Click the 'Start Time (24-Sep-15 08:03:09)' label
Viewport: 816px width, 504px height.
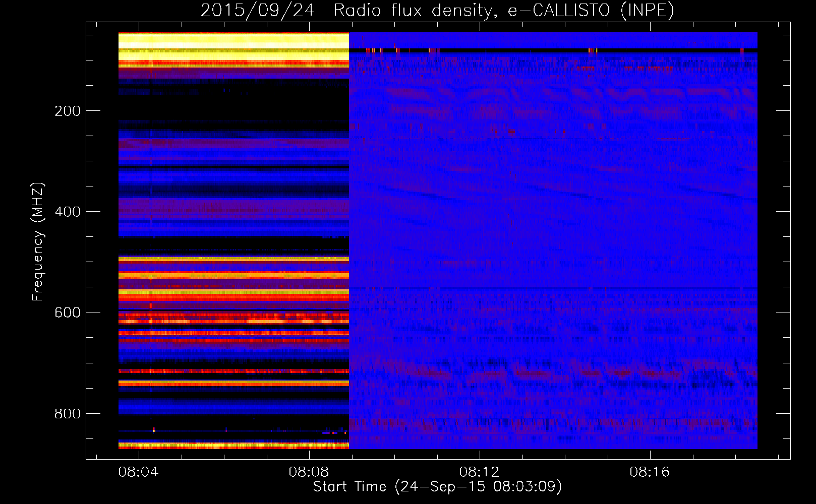[x=437, y=487]
